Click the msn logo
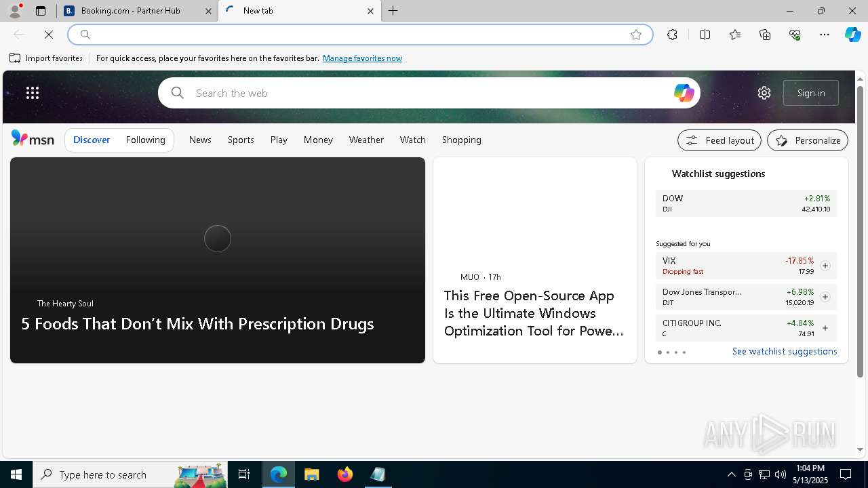Screen dimensions: 868x488 pos(33,139)
